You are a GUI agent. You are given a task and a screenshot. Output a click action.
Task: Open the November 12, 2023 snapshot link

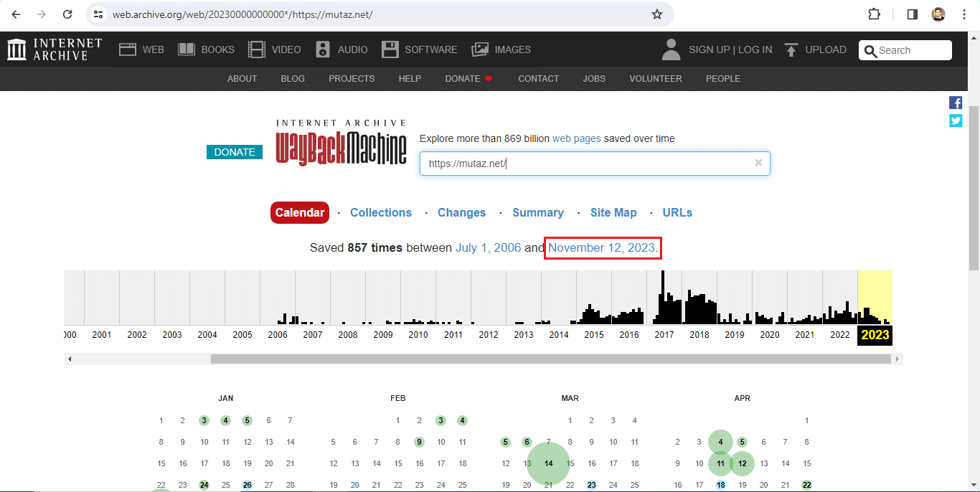(x=601, y=247)
